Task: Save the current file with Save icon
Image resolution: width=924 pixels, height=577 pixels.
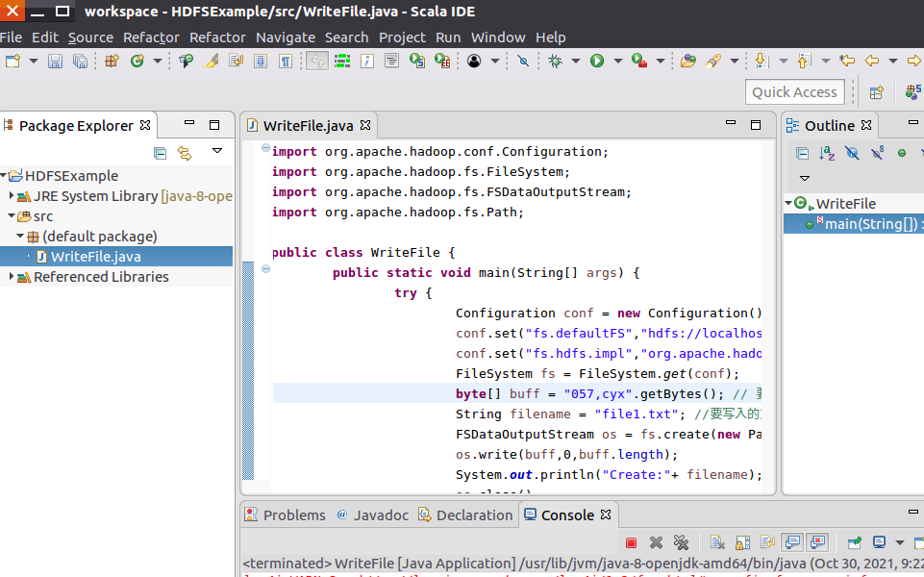Action: coord(55,61)
